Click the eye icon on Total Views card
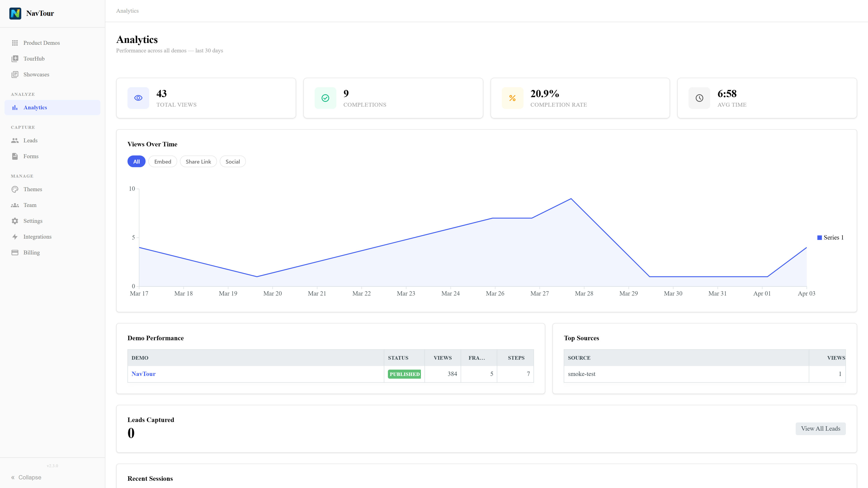This screenshot has width=868, height=488. (138, 98)
